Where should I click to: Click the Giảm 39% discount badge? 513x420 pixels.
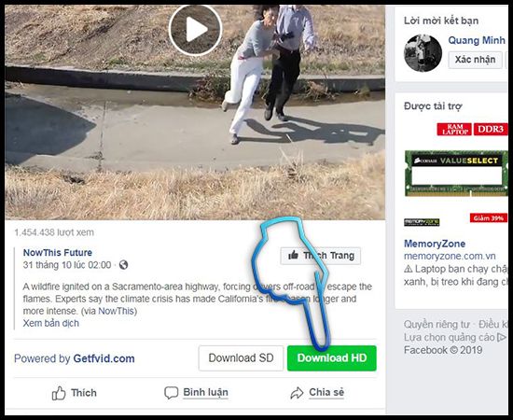pyautogui.click(x=489, y=218)
